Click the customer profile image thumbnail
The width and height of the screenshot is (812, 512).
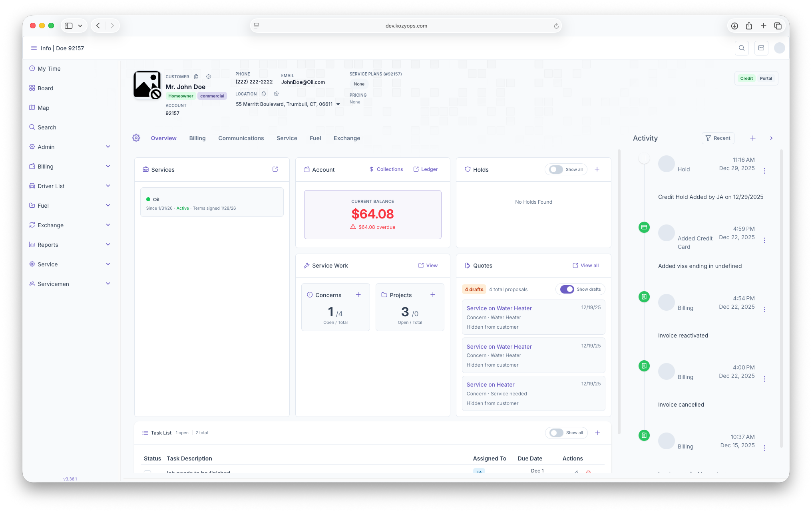click(x=147, y=85)
